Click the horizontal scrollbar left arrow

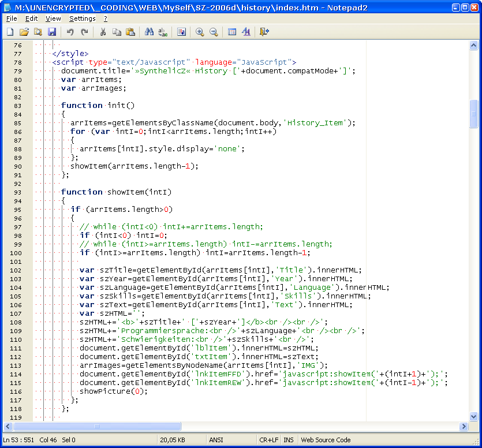click(x=8, y=426)
